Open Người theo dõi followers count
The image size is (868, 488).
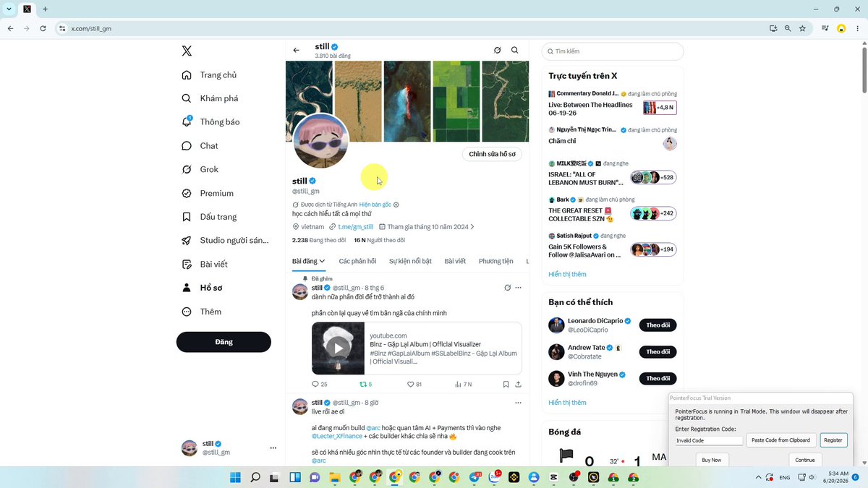[x=379, y=240]
